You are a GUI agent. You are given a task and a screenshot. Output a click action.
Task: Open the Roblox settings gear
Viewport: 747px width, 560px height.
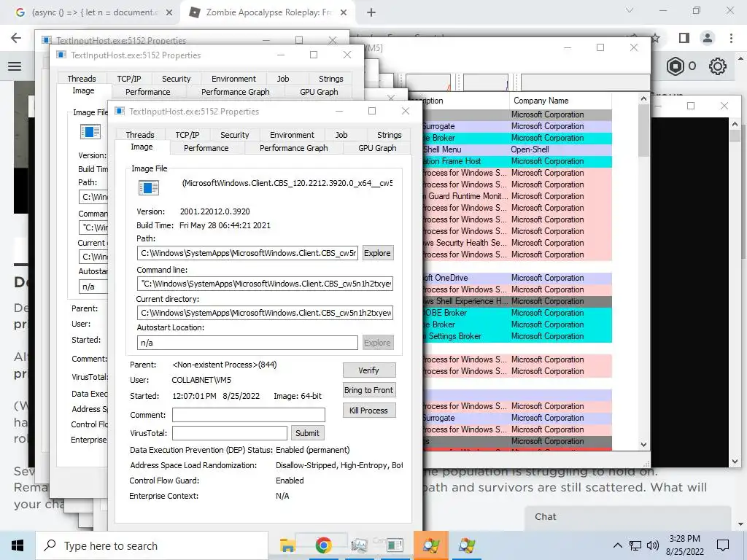pos(718,66)
